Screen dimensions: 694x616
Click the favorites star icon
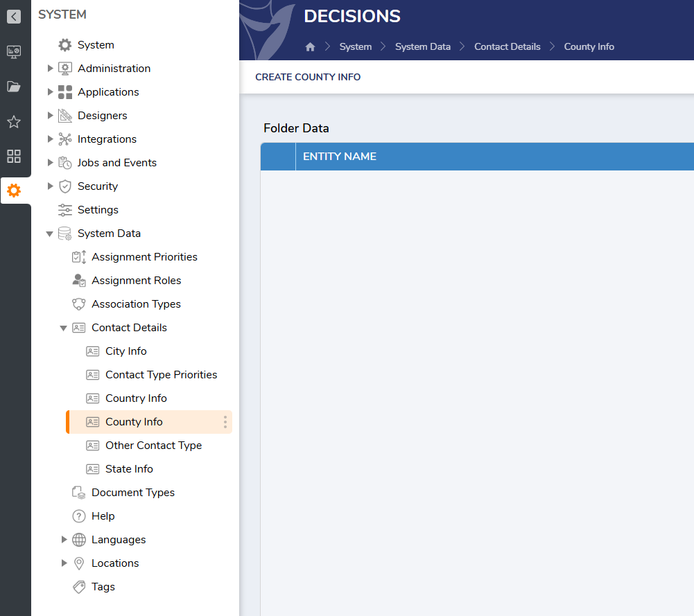14,122
